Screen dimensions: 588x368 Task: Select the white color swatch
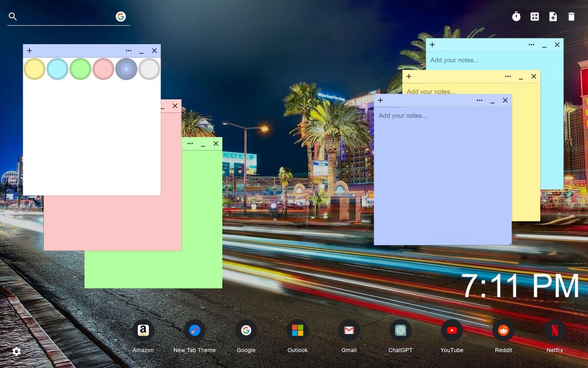pyautogui.click(x=149, y=69)
